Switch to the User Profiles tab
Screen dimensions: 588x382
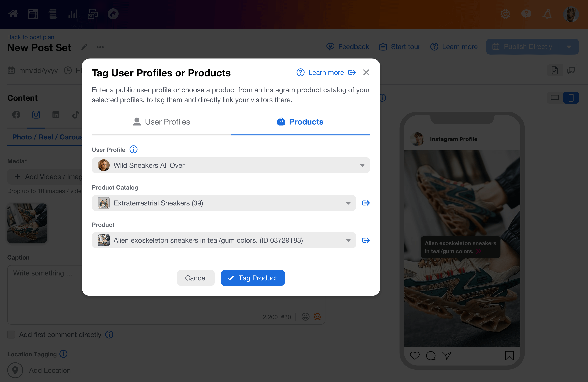(161, 122)
